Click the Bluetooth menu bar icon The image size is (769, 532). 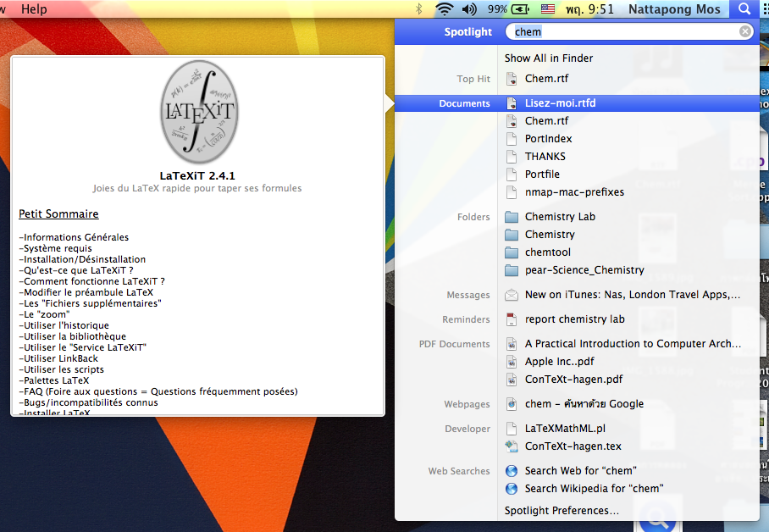point(418,9)
